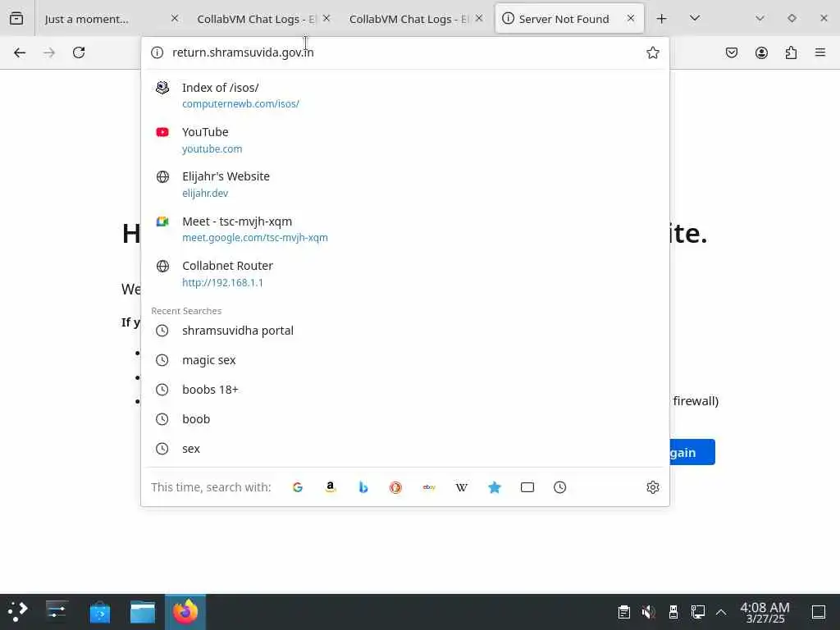This screenshot has width=840, height=630.
Task: Open the Firefox application menu
Action: [x=820, y=52]
